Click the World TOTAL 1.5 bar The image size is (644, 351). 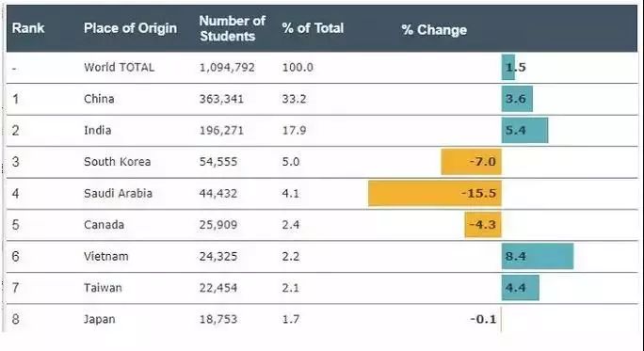[x=508, y=68]
